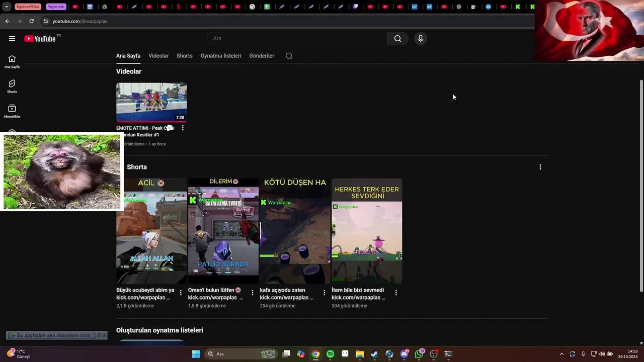This screenshot has height=362, width=644.
Task: Open the YouTube hamburger guide menu
Action: point(12,39)
